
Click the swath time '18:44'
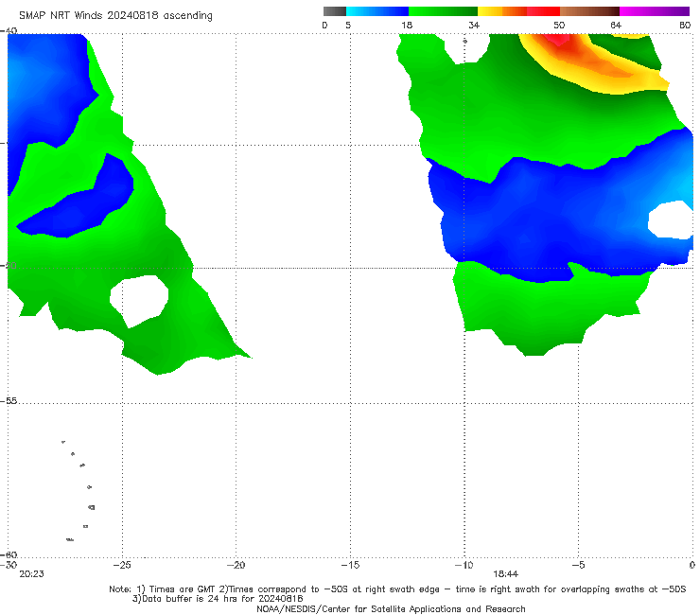pyautogui.click(x=505, y=574)
